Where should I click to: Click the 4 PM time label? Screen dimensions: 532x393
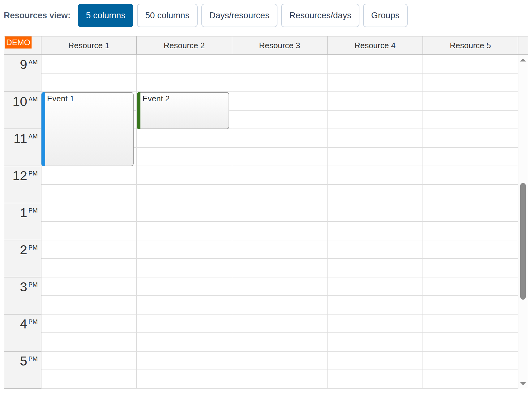(x=23, y=333)
